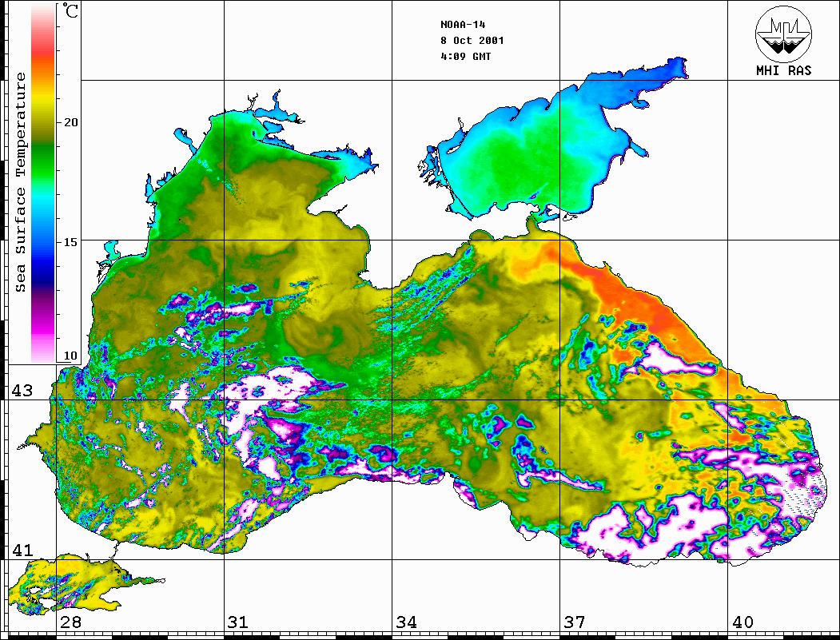Click the '20' value on the color scale
The width and height of the screenshot is (840, 640).
pos(70,122)
